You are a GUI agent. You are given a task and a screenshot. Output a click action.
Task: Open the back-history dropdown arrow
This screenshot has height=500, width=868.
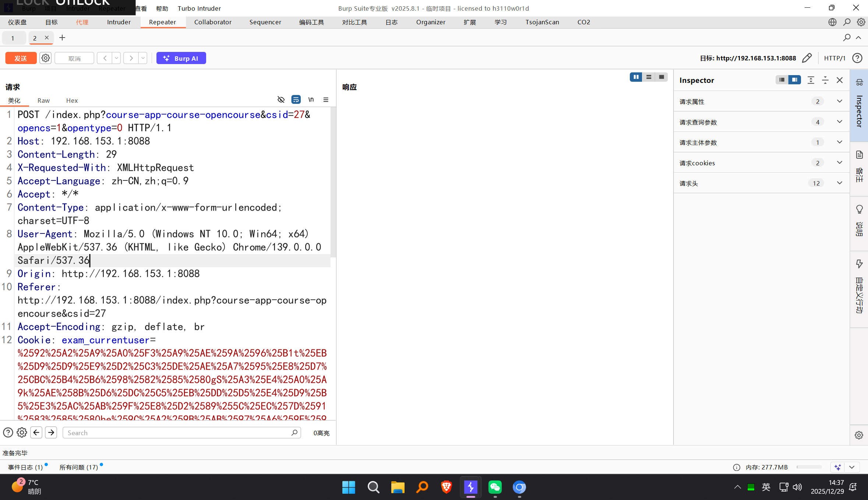click(116, 58)
